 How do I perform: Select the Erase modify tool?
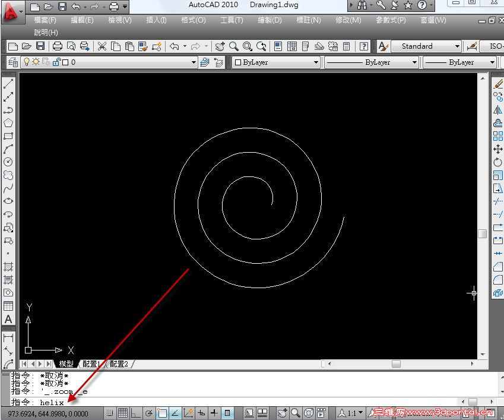tap(498, 84)
